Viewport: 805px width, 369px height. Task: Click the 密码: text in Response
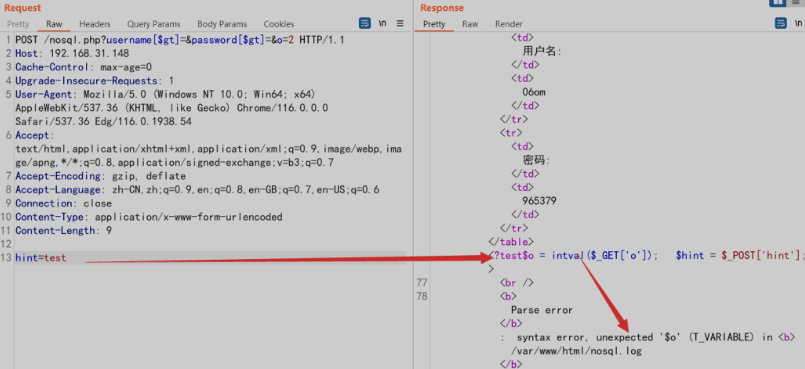point(536,160)
